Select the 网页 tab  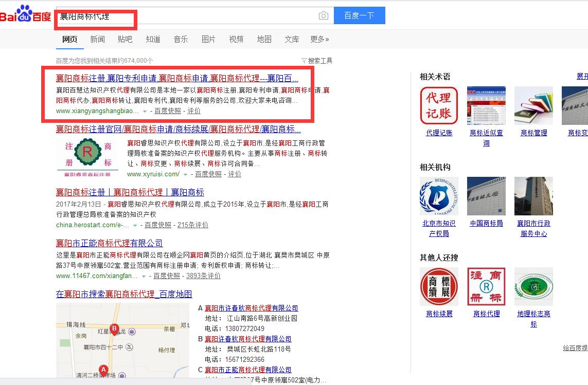point(70,39)
